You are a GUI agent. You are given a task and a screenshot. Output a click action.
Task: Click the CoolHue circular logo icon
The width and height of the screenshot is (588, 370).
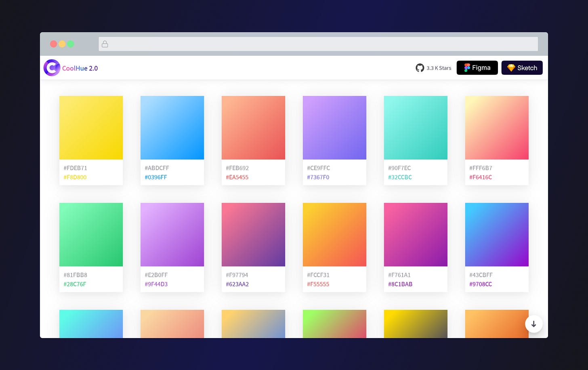52,68
